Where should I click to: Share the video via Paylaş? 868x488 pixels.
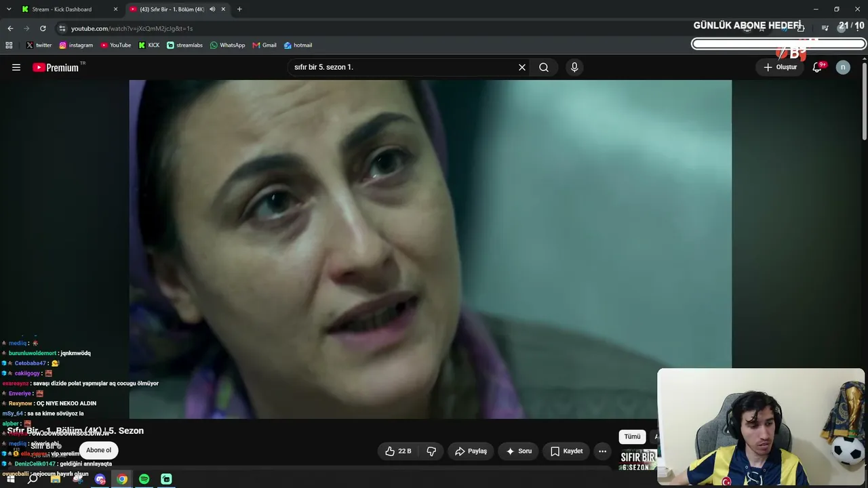pos(471,451)
